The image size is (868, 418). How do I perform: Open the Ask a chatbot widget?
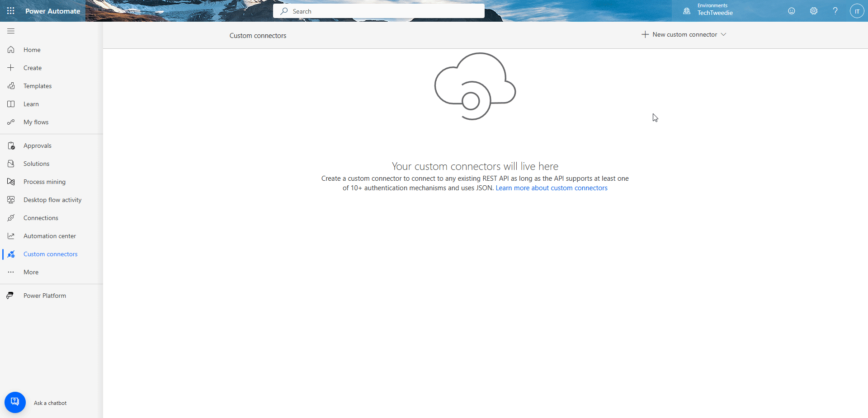15,402
